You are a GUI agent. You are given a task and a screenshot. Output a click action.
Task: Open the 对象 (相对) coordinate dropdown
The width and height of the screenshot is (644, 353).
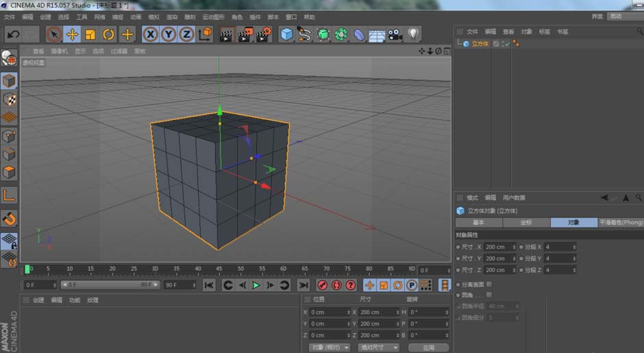click(330, 348)
